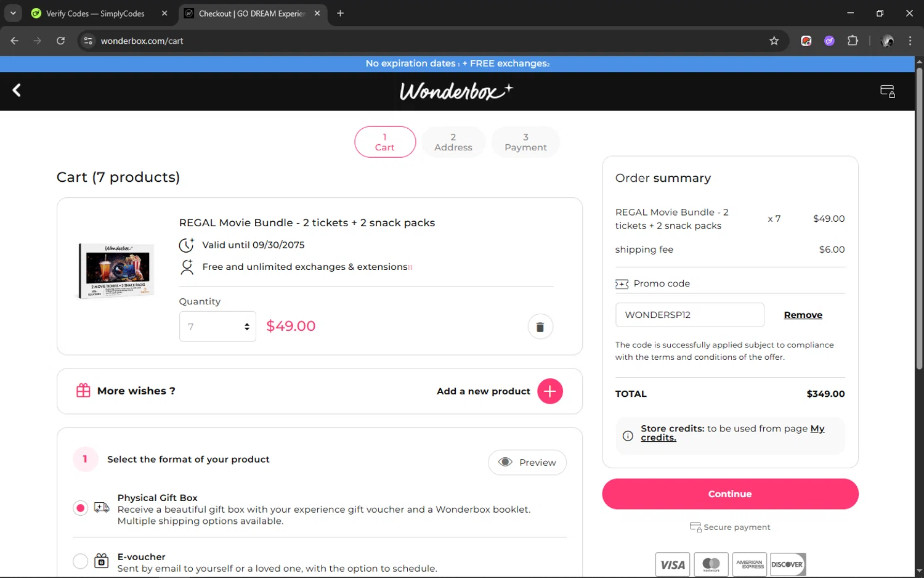Select the 3 Payment step
Screen dimensions: 924x578
coord(525,142)
